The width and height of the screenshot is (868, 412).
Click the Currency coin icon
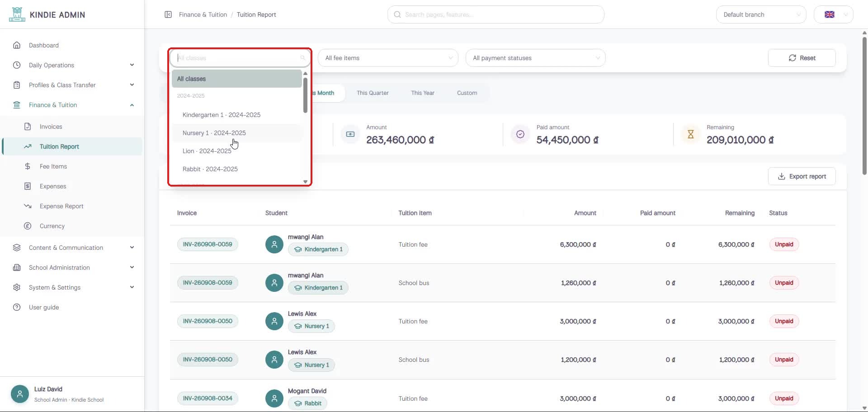28,226
